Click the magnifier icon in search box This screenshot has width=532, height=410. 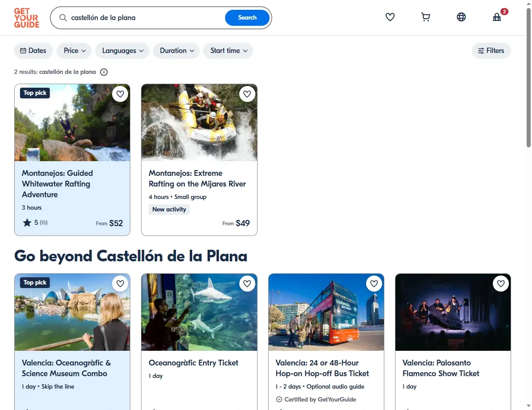click(x=63, y=18)
